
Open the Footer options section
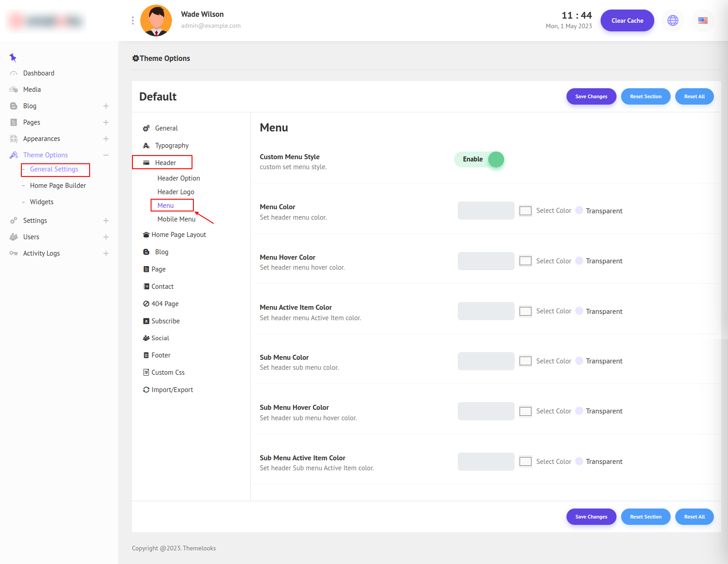pyautogui.click(x=161, y=355)
